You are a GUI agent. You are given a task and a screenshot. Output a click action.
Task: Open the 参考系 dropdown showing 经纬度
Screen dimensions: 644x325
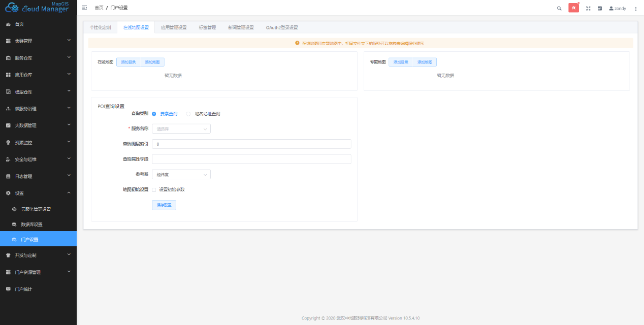coord(181,175)
